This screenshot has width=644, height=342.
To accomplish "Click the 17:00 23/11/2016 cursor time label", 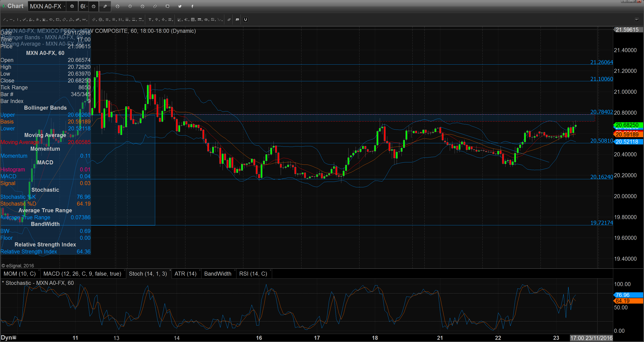I will pyautogui.click(x=591, y=338).
